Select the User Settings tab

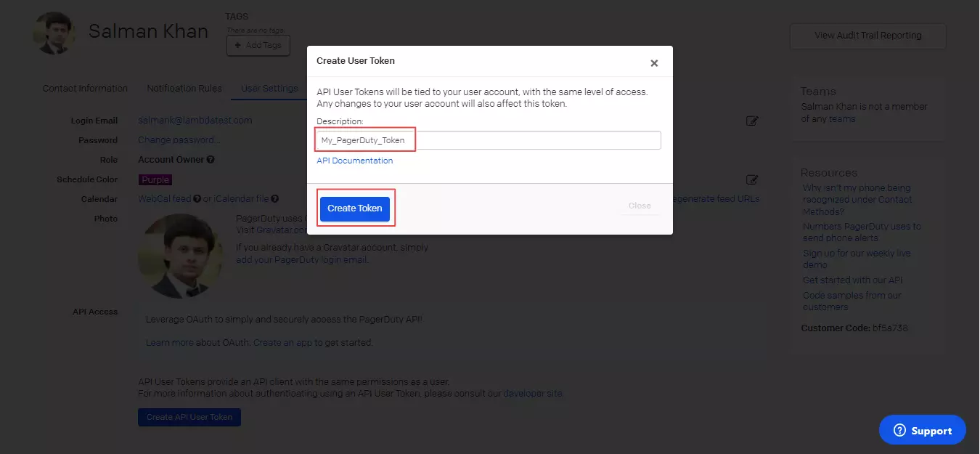coord(269,89)
